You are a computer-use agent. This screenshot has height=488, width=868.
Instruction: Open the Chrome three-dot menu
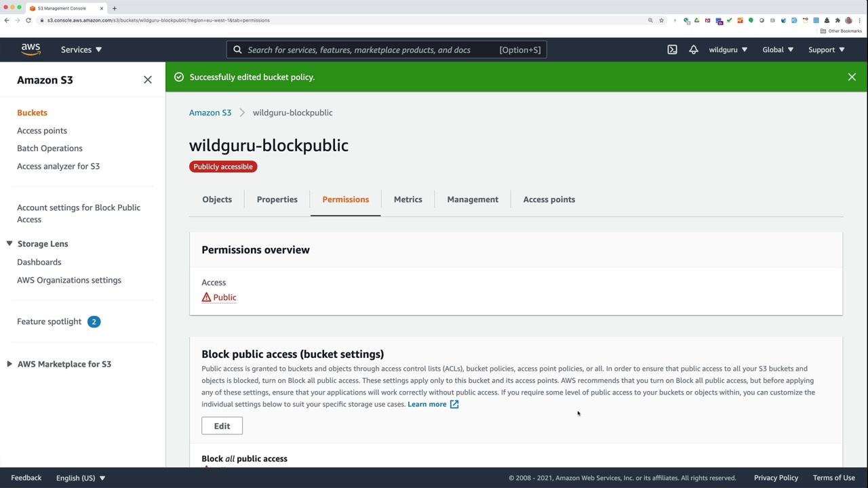pos(859,20)
